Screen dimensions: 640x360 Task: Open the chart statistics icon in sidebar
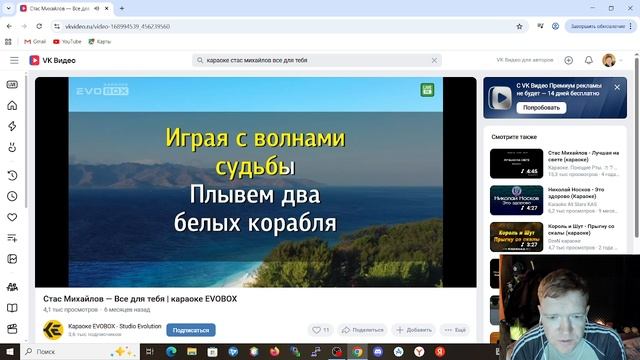[12, 259]
